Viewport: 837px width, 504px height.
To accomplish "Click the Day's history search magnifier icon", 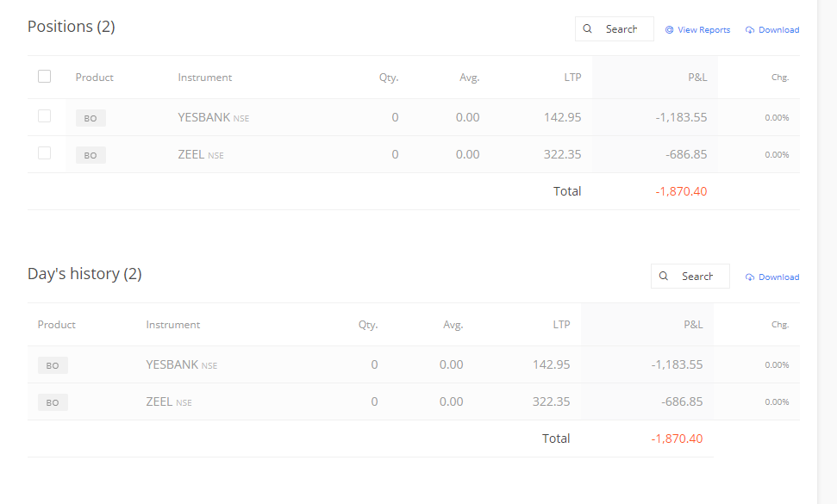I will tap(663, 276).
